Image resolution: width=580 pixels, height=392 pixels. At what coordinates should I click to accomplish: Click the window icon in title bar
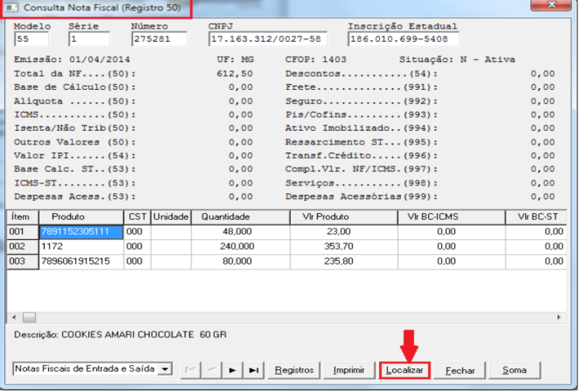tap(11, 7)
